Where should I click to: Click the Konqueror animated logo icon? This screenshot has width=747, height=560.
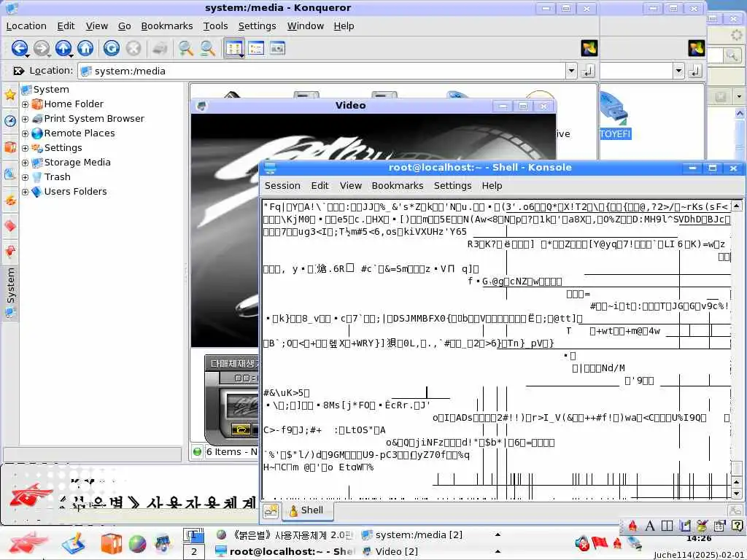[x=589, y=48]
